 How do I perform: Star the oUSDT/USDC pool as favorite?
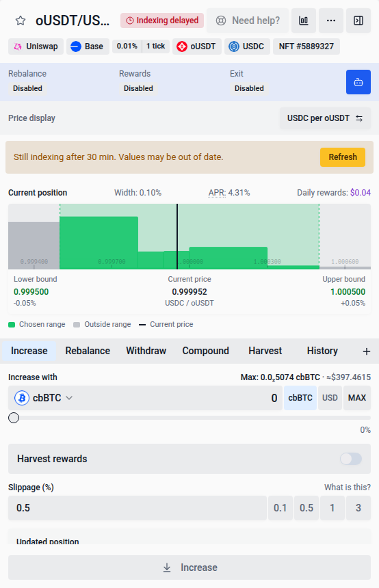[x=21, y=21]
